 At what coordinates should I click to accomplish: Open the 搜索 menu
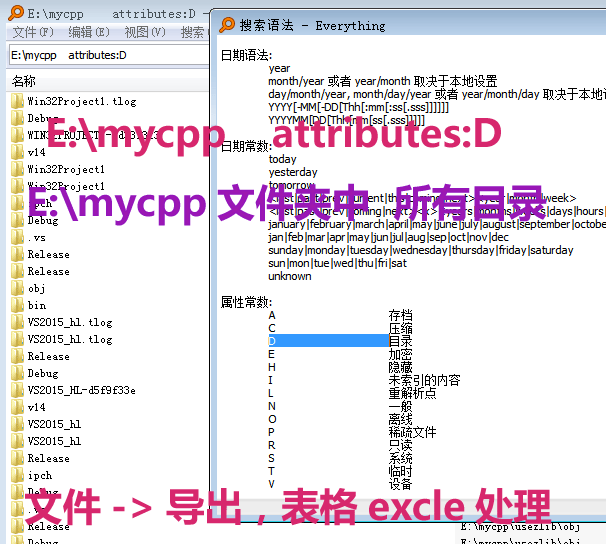pos(192,32)
